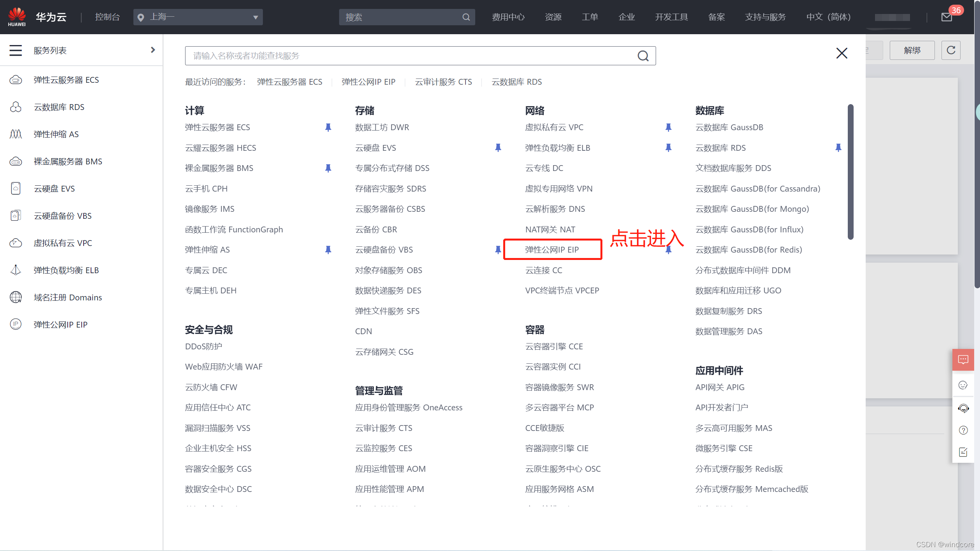Open 支持与服务 top menu item
980x551 pixels.
[x=765, y=17]
